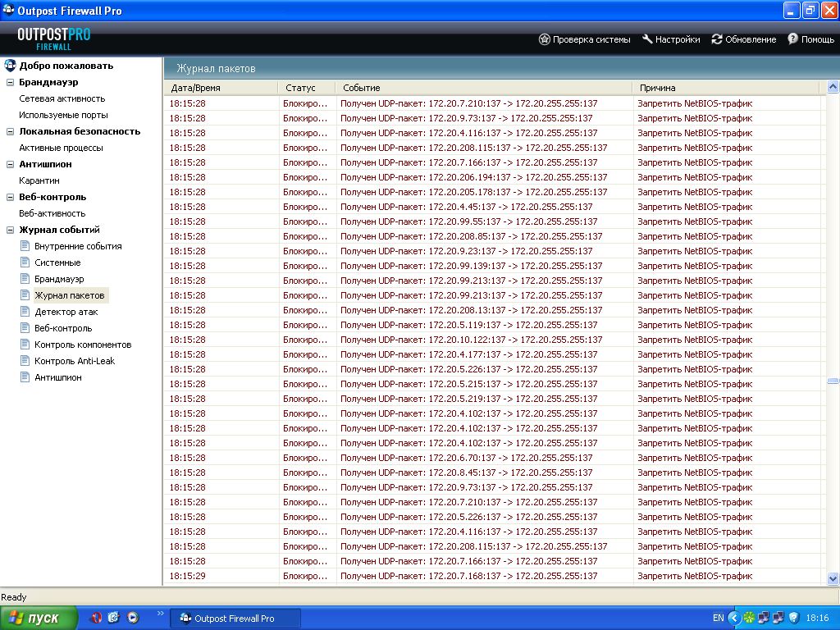Collapse the Журнал событий section
Screen dimensions: 840x630
point(10,230)
